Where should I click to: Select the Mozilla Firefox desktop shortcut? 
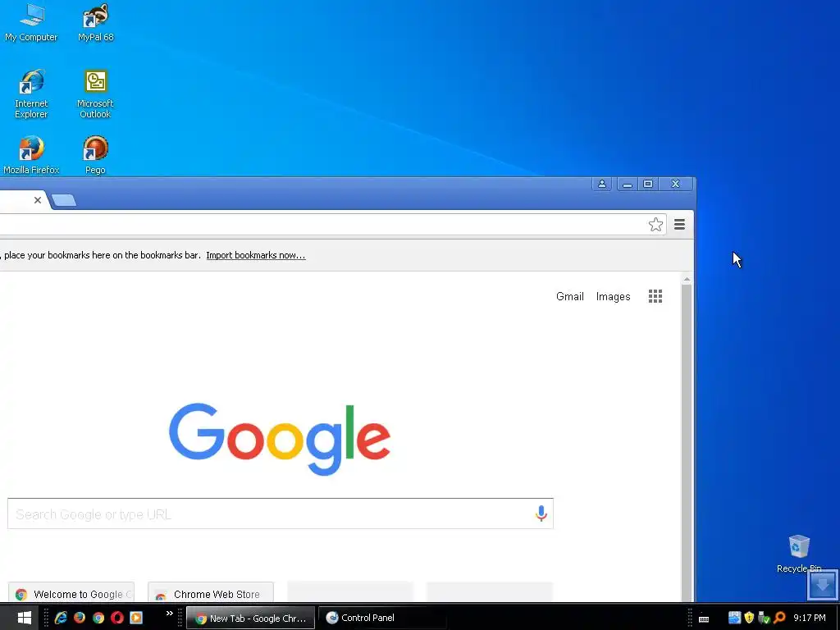click(x=31, y=155)
